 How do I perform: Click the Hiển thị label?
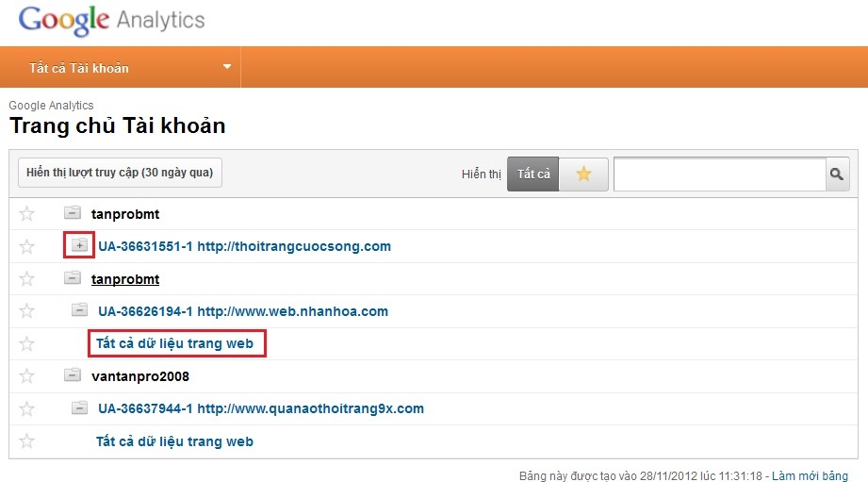[x=481, y=175]
